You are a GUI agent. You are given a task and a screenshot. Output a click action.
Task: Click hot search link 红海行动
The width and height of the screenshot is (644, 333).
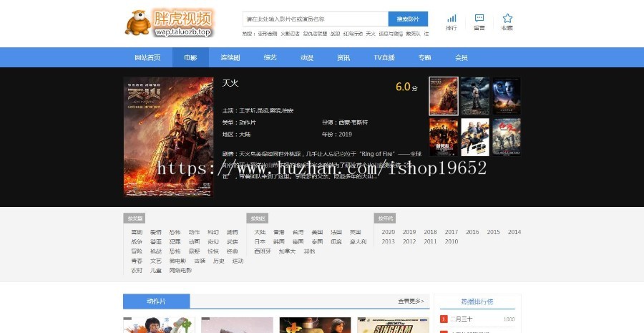tap(353, 34)
